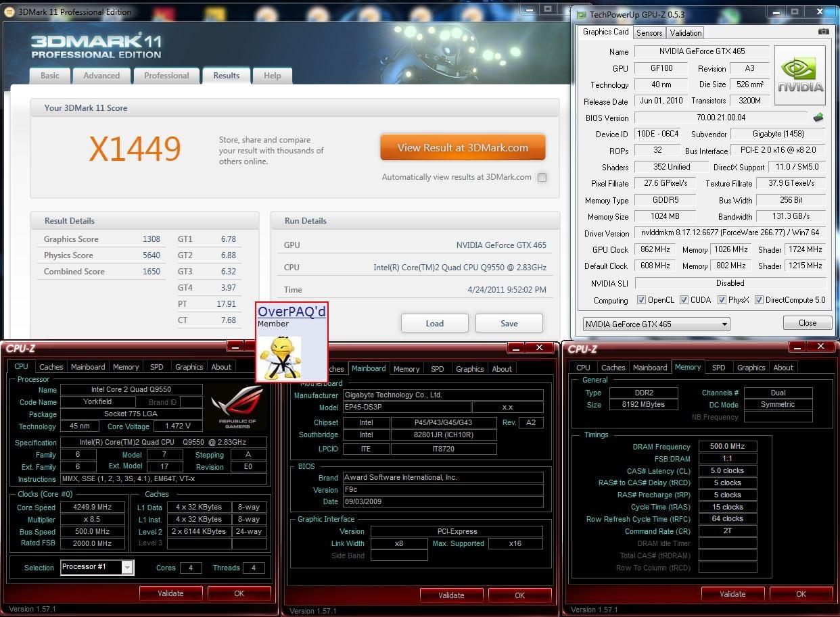Toggle automatically view results at 3DMark.com checkbox
Image resolution: width=840 pixels, height=617 pixels.
[x=542, y=177]
